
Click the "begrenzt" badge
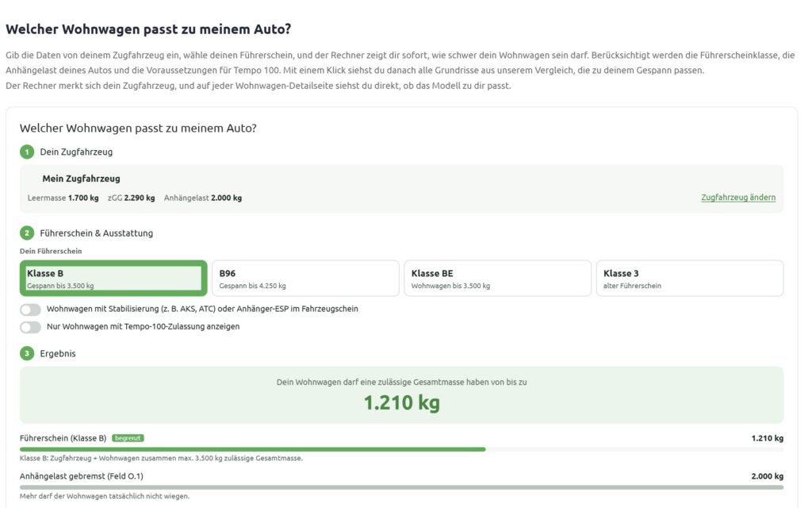click(128, 438)
